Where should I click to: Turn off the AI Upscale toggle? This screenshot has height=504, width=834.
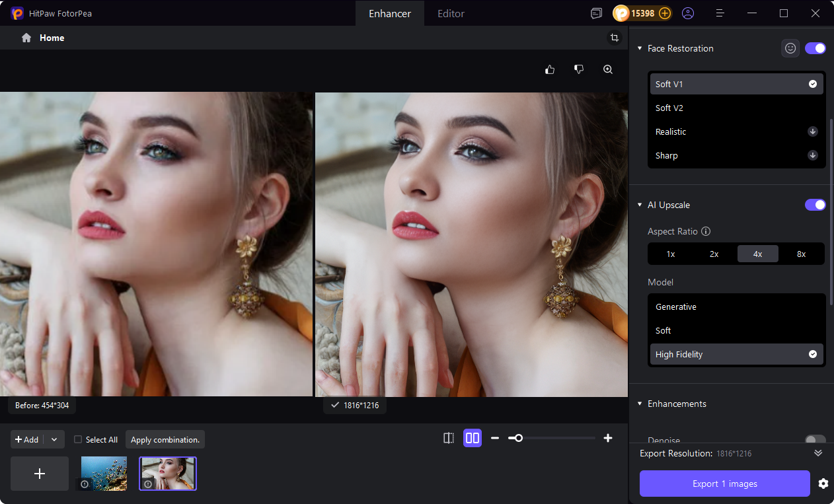click(815, 205)
